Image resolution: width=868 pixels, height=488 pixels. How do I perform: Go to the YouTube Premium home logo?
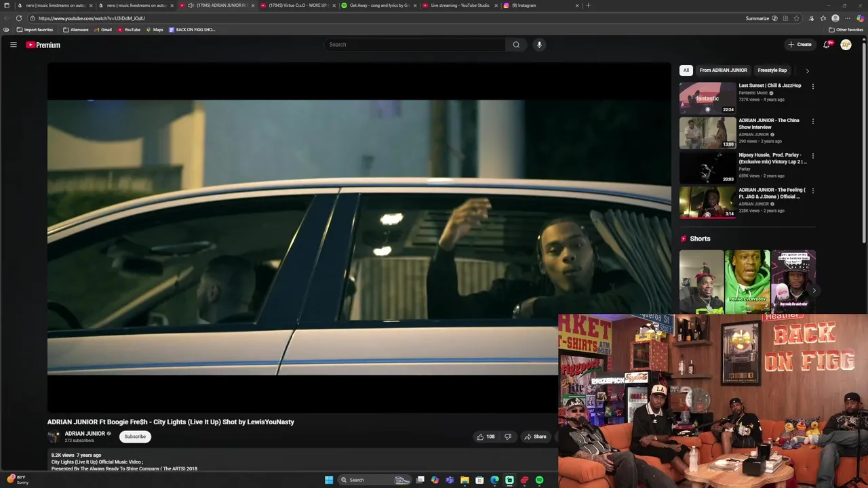(x=43, y=45)
